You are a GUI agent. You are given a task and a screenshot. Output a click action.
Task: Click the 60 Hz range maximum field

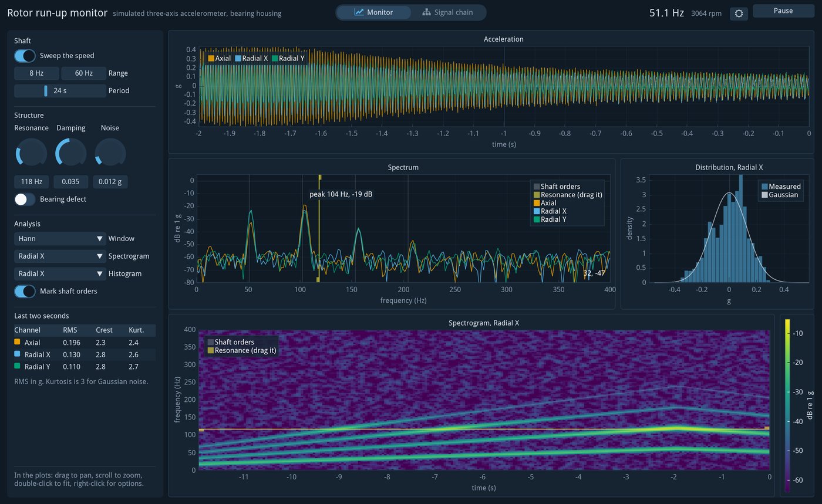pos(84,73)
